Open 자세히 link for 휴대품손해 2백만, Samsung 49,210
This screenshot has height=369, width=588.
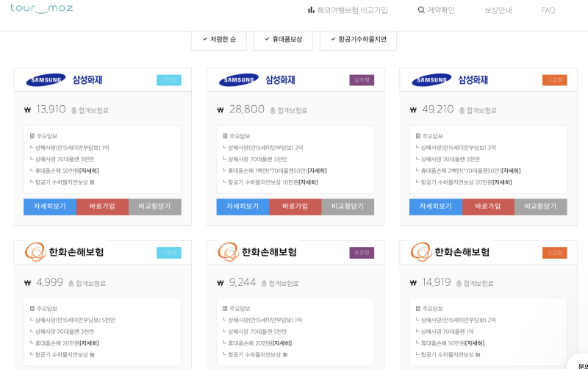click(x=511, y=171)
